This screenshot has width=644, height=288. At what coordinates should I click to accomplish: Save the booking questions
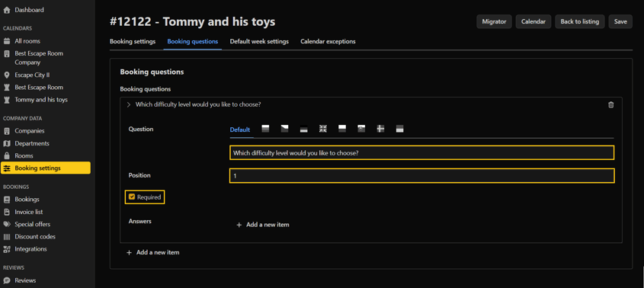[x=620, y=22]
